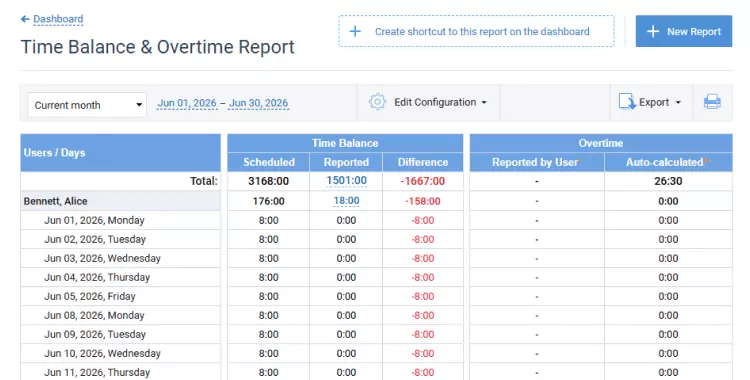The width and height of the screenshot is (750, 380).
Task: Create a New Report
Action: [684, 31]
